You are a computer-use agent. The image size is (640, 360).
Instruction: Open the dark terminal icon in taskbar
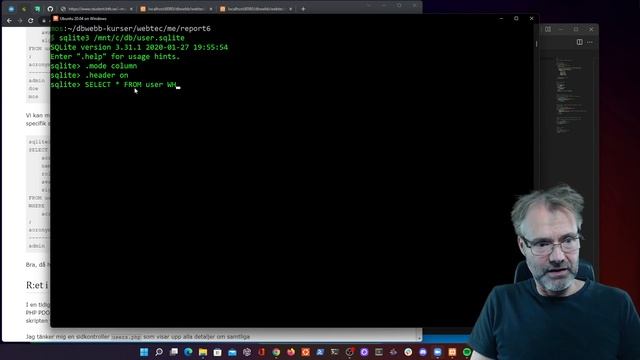tap(335, 352)
